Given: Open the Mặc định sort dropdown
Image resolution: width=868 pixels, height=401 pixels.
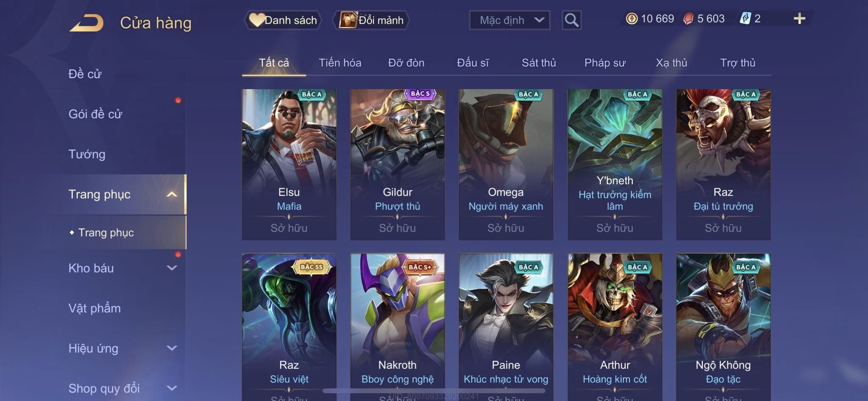Looking at the screenshot, I should [509, 20].
